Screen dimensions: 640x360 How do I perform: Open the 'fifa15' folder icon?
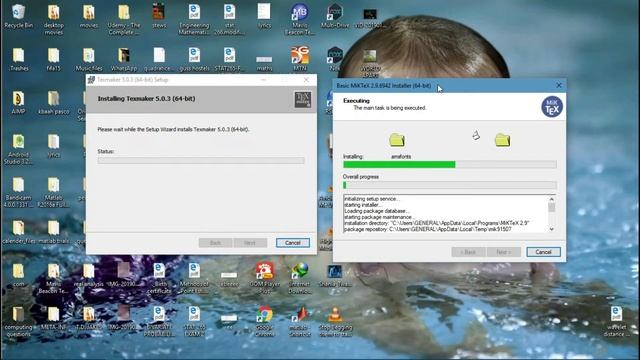coord(53,60)
